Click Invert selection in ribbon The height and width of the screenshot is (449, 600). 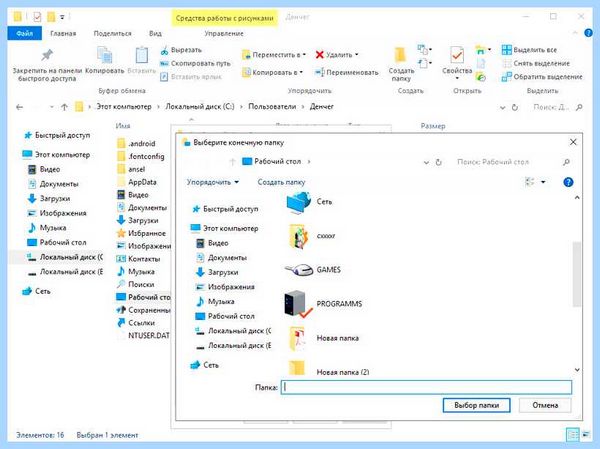(542, 77)
